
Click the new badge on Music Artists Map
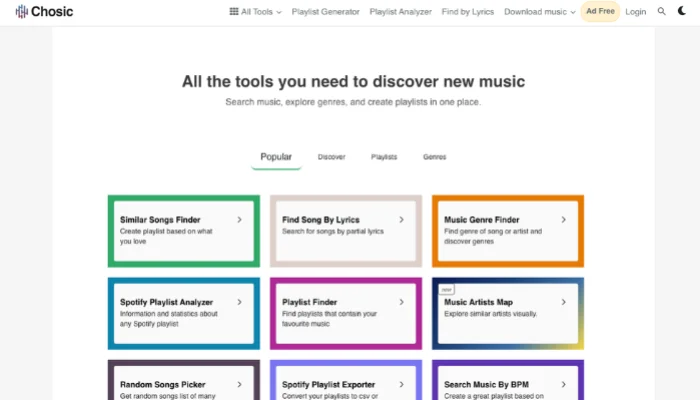446,290
